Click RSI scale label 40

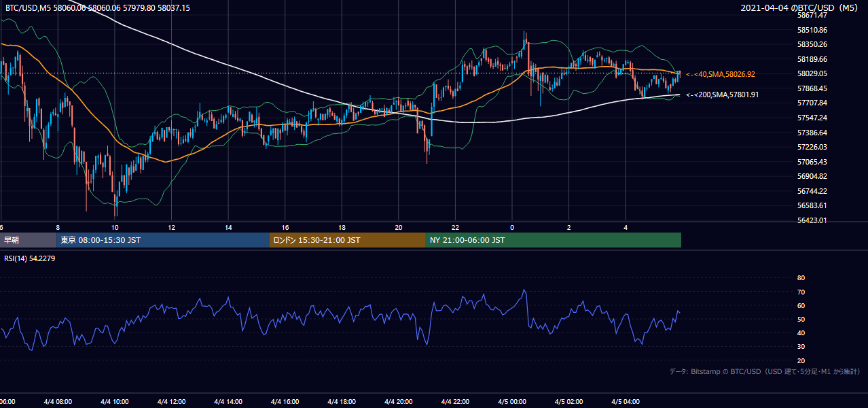click(801, 333)
